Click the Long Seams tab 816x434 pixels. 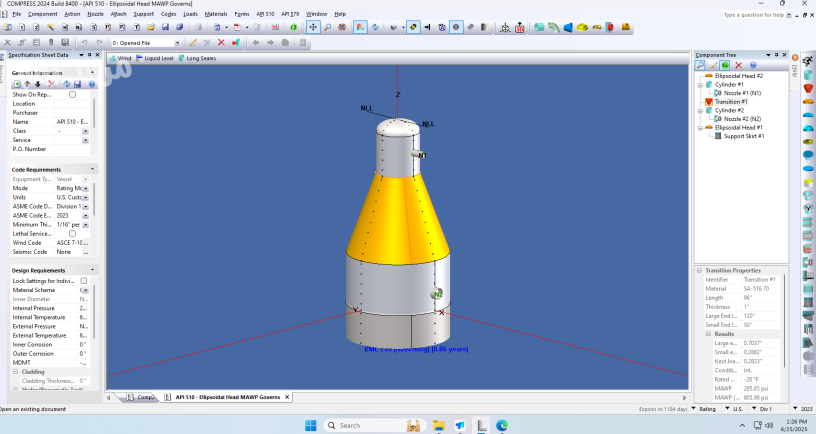pyautogui.click(x=199, y=59)
